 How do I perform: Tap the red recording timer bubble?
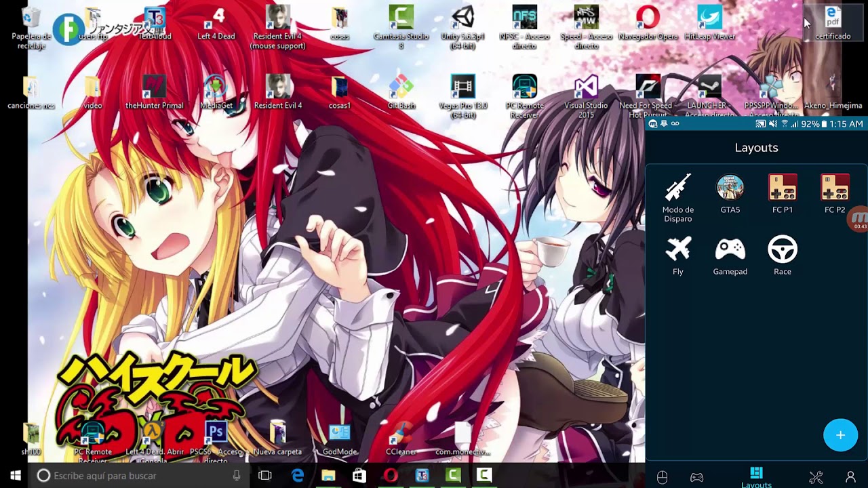[859, 220]
